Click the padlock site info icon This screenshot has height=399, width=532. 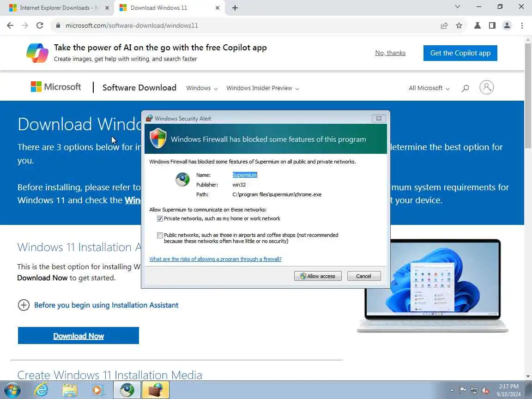coord(58,25)
